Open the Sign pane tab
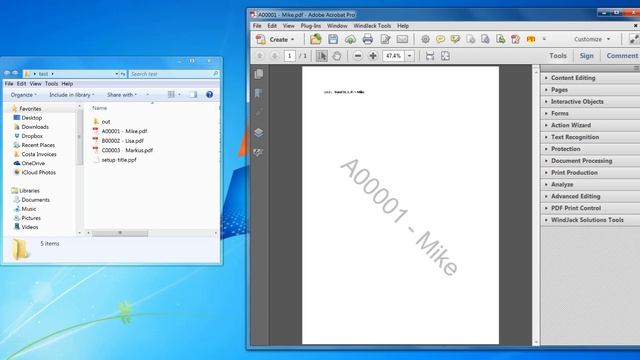This screenshot has width=640, height=360. point(587,56)
